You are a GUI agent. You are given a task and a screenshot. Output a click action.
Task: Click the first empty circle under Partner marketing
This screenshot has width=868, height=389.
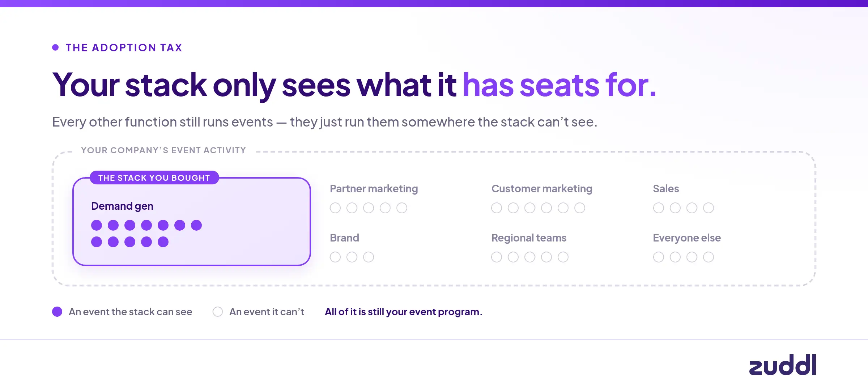pyautogui.click(x=335, y=208)
